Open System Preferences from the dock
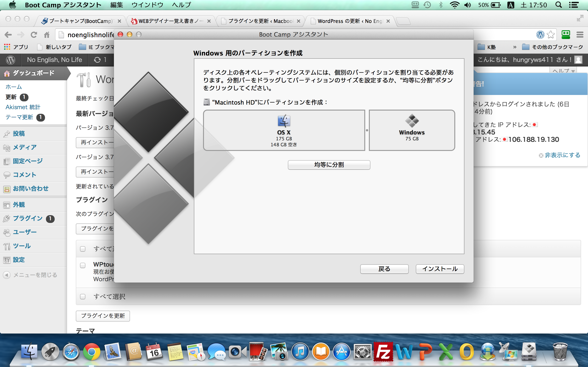The image size is (588, 367). point(362,352)
